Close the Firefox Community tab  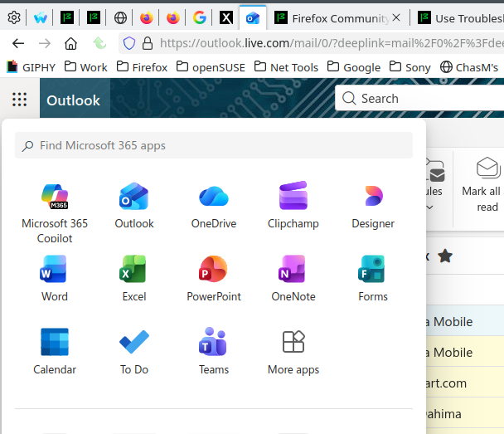pos(396,17)
